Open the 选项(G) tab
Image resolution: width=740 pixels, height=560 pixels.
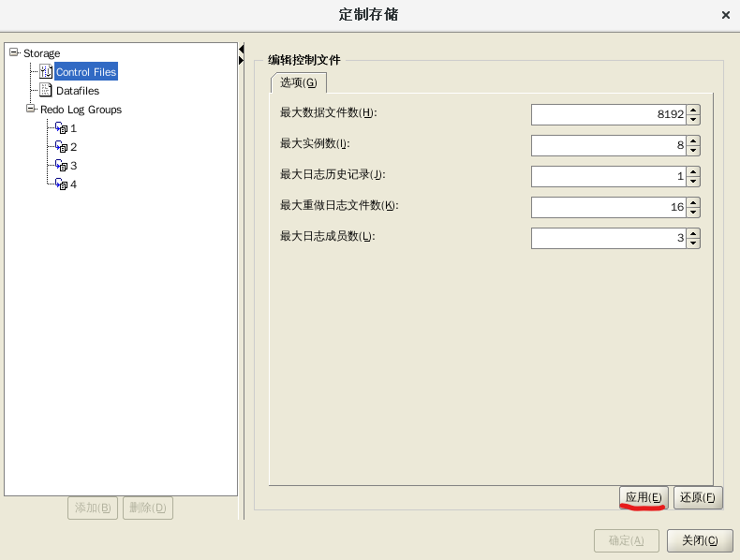coord(298,82)
